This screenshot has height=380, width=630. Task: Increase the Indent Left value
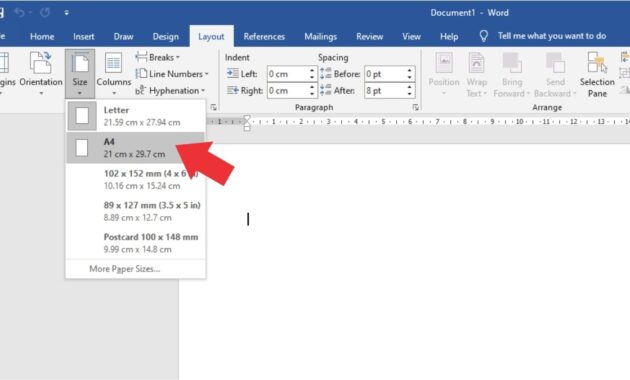(312, 71)
